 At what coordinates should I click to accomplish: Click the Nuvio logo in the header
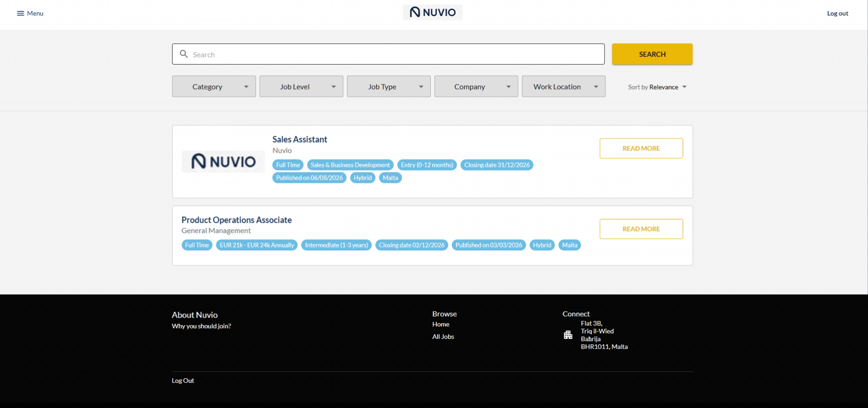(433, 12)
